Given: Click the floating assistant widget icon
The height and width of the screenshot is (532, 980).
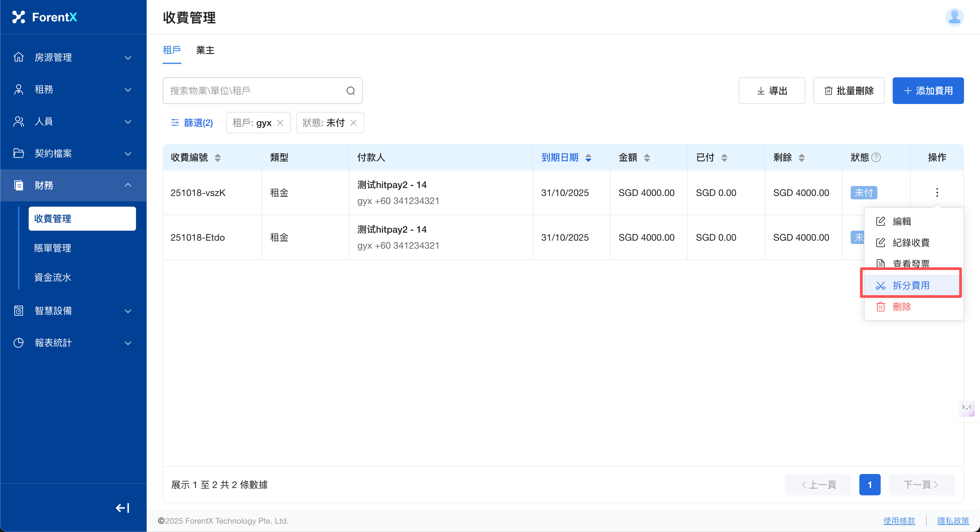Looking at the screenshot, I should pos(966,408).
